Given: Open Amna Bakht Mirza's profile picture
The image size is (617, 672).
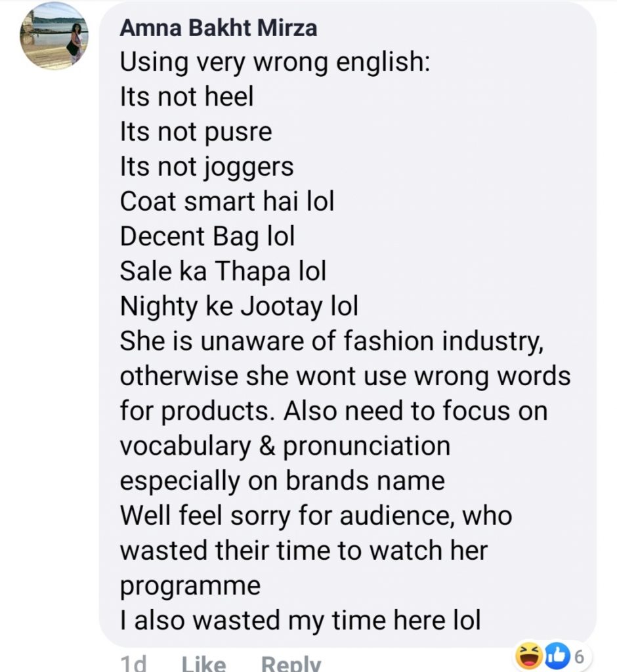Looking at the screenshot, I should tap(54, 36).
